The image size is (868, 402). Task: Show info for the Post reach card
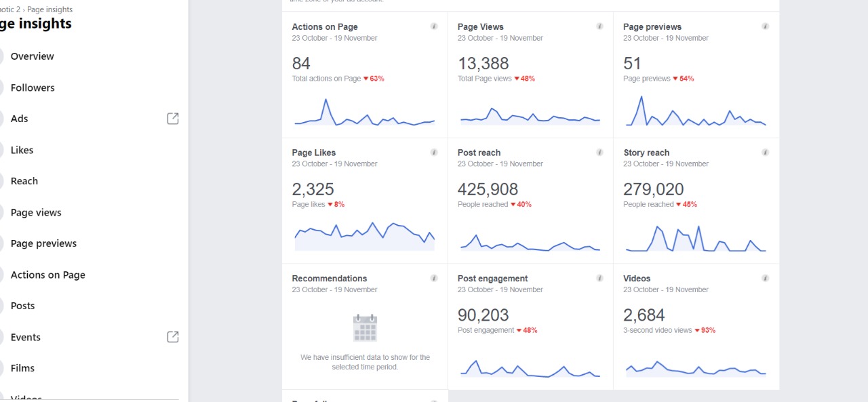(599, 153)
